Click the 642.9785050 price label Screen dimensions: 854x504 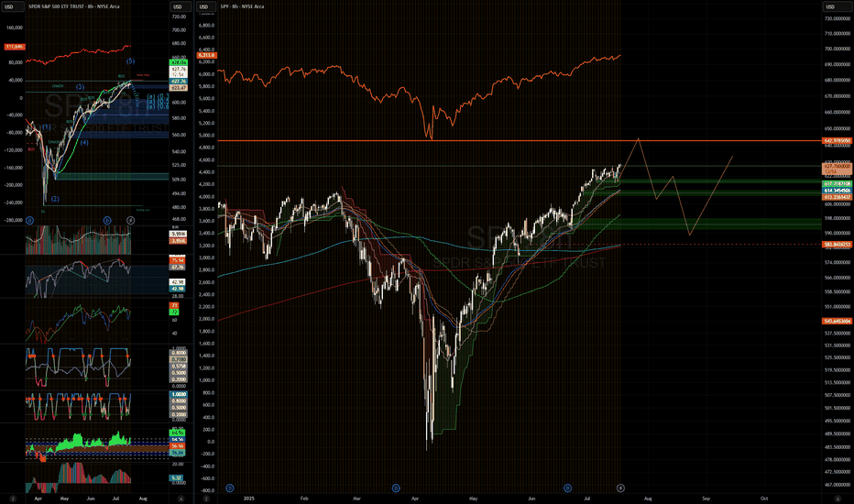(838, 140)
